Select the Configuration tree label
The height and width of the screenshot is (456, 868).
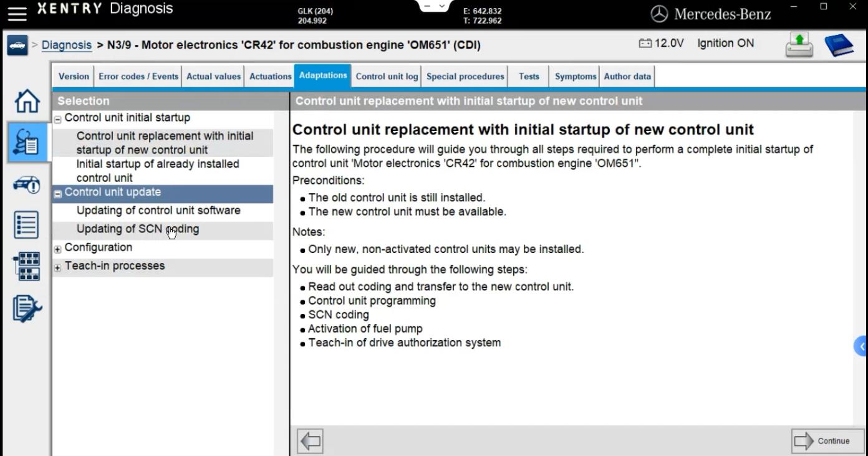tap(99, 247)
